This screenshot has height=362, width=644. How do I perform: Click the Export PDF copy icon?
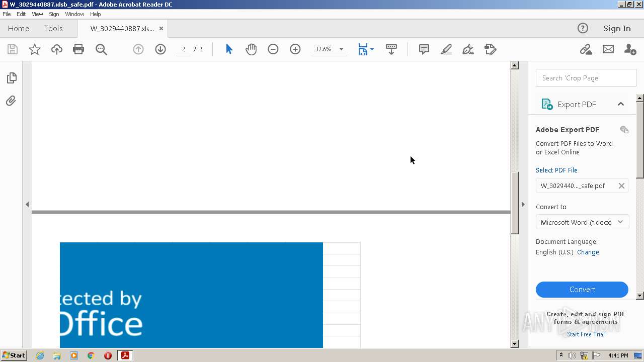[624, 129]
